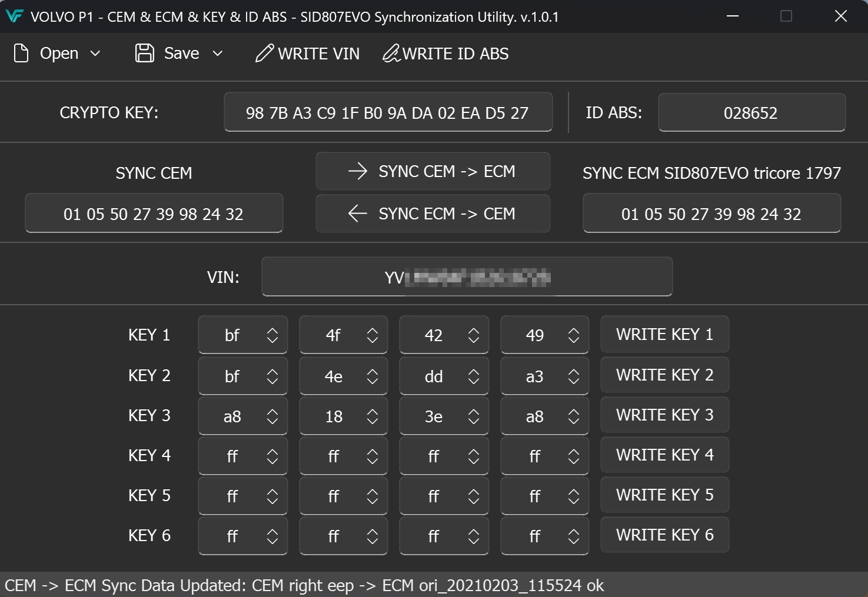
Task: Click the left arrow icon on SYNC ECM -> CEM
Action: pyautogui.click(x=357, y=214)
